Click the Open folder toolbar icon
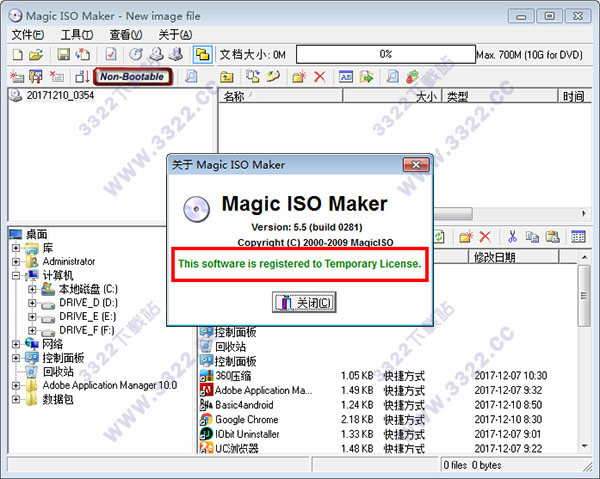The height and width of the screenshot is (479, 600). 36,55
